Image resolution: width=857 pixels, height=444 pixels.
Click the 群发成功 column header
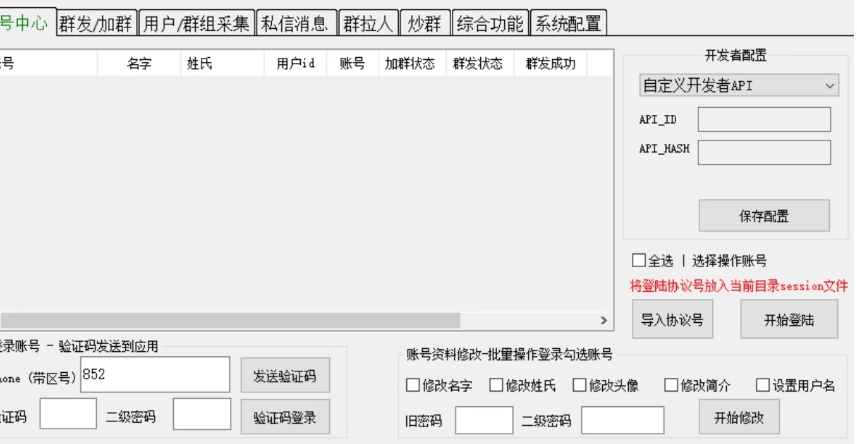[550, 64]
